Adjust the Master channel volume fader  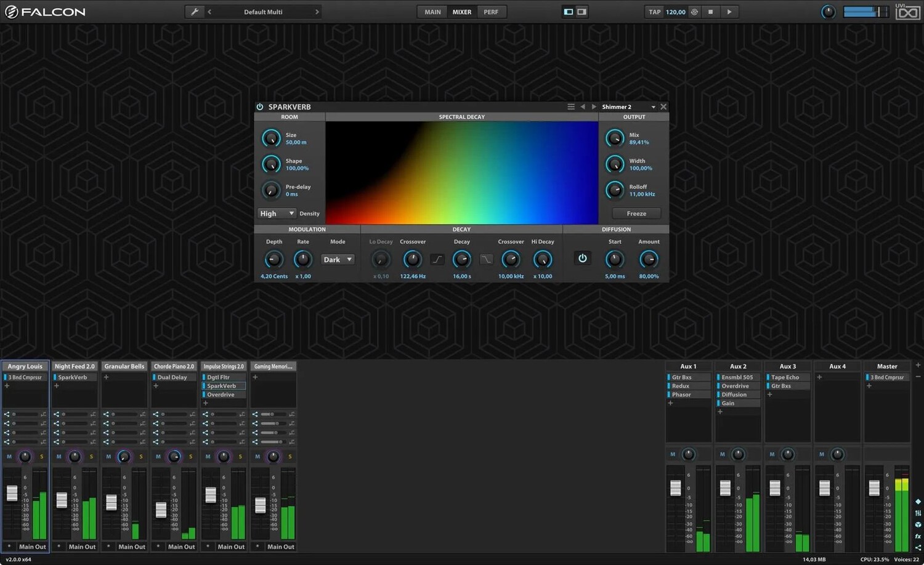[874, 488]
